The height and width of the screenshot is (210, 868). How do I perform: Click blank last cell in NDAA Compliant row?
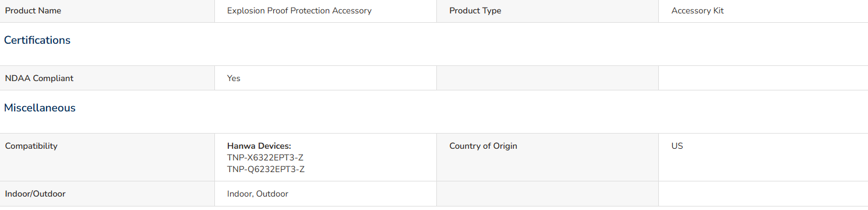pos(763,78)
